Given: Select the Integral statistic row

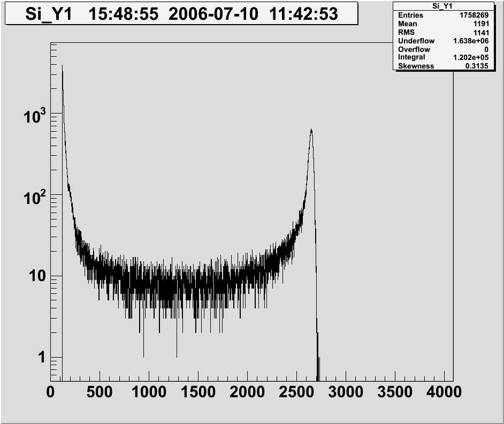Looking at the screenshot, I should [448, 57].
